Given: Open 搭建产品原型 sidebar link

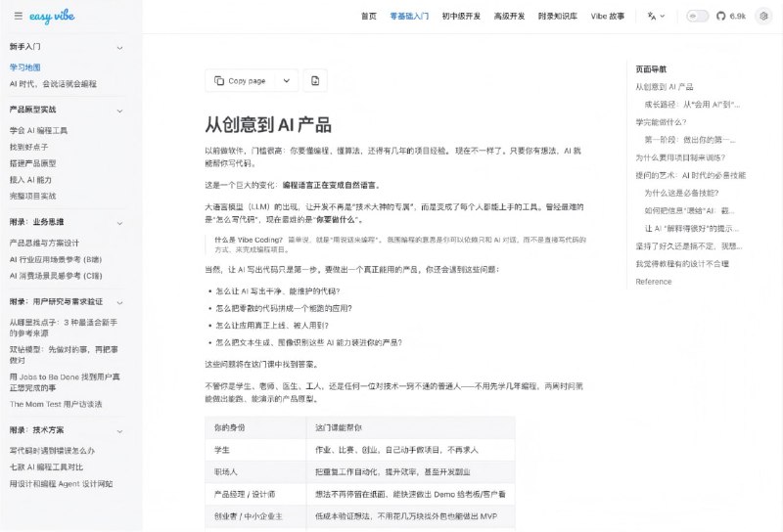Looking at the screenshot, I should [33, 163].
